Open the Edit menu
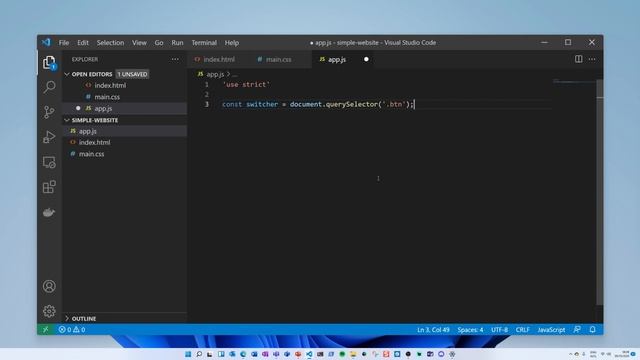 [83, 42]
